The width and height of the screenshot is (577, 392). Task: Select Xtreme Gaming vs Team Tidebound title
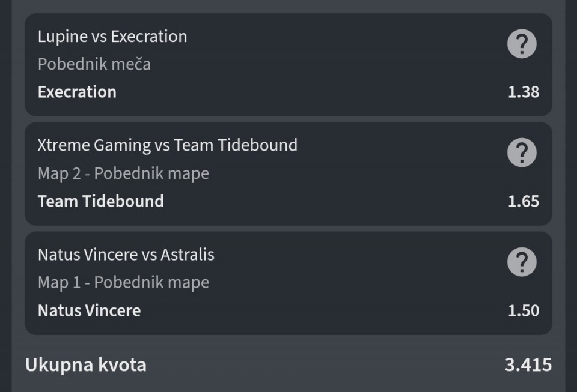click(x=168, y=145)
